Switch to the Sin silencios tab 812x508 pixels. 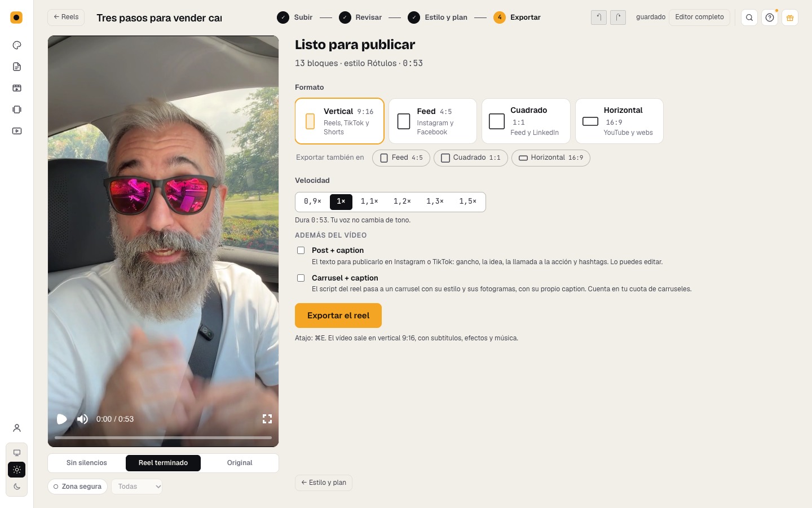pos(87,463)
